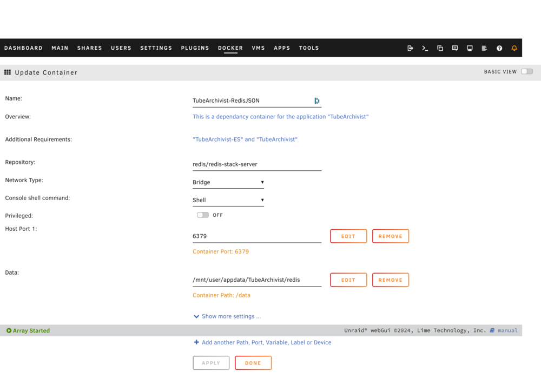Click the help question mark icon
Image resolution: width=541 pixels, height=392 pixels.
pos(499,48)
